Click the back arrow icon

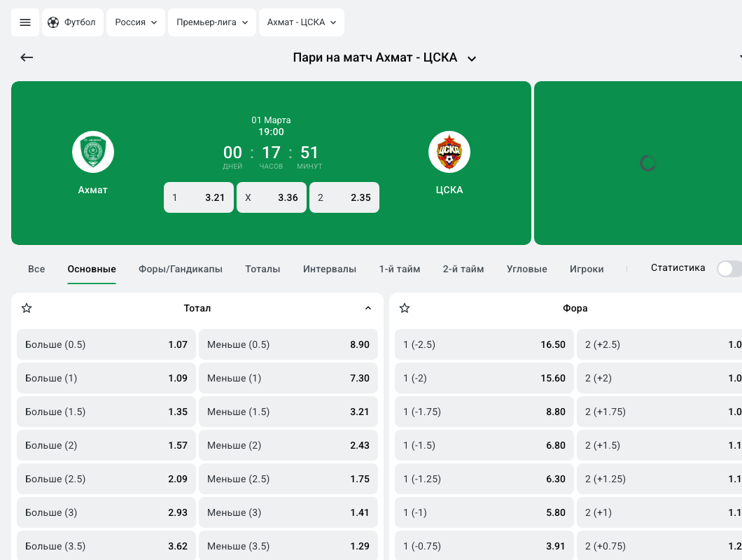click(x=27, y=57)
